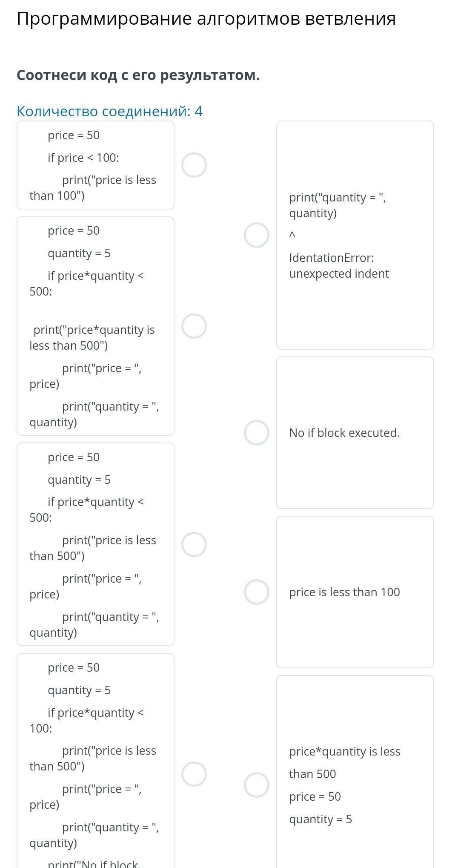Select connector circle beside the unindented print code block
Screen dimensions: 455x868
[194, 326]
